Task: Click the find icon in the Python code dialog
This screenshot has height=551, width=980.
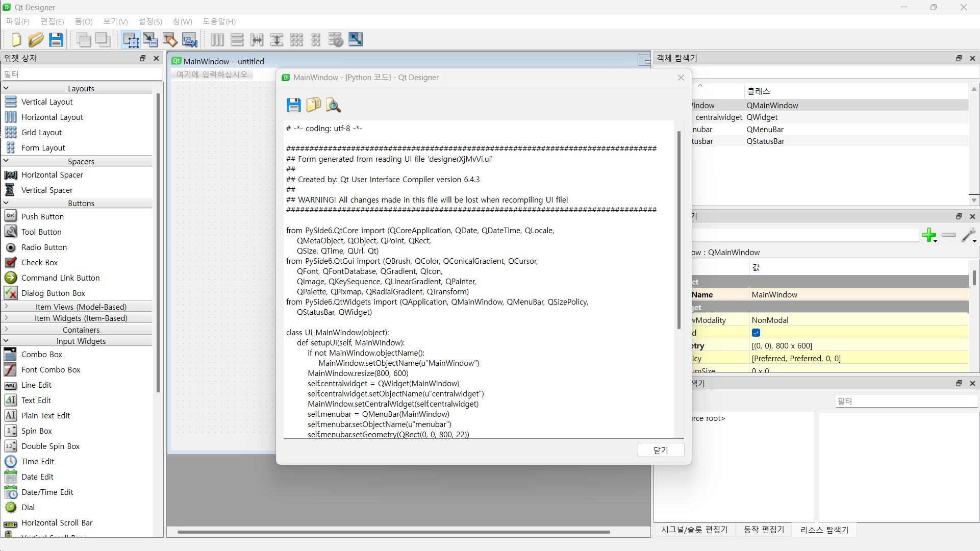Action: coord(333,105)
